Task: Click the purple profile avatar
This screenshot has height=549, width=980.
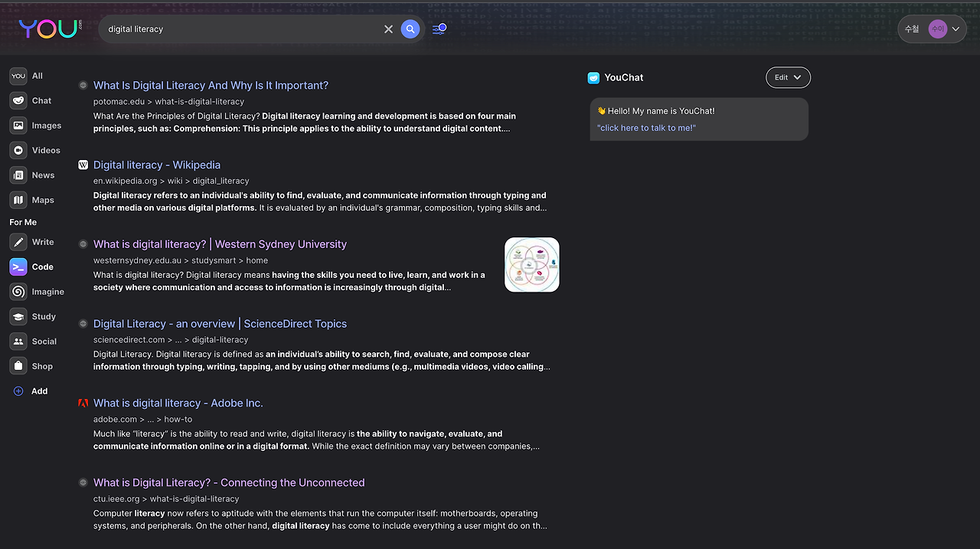Action: tap(938, 29)
